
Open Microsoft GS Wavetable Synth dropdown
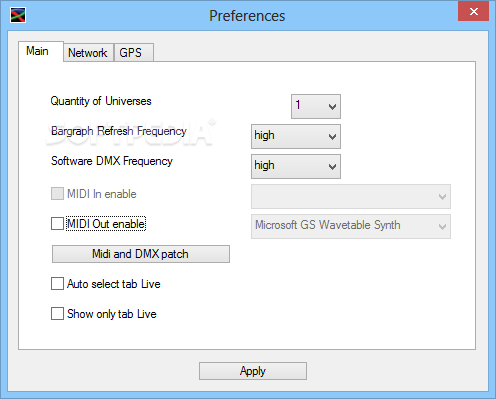pyautogui.click(x=351, y=226)
